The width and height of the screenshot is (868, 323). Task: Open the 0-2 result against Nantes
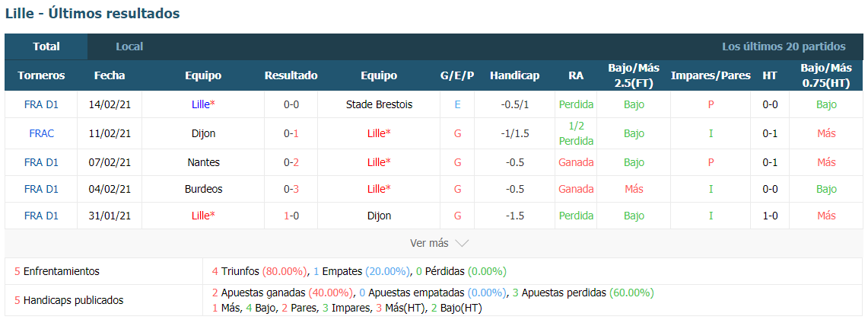pyautogui.click(x=291, y=162)
